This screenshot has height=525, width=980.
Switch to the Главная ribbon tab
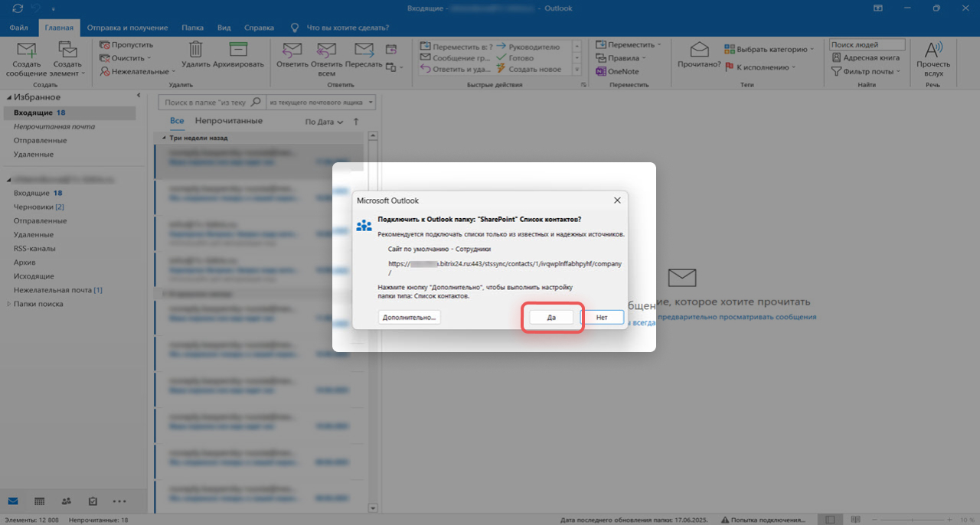59,28
